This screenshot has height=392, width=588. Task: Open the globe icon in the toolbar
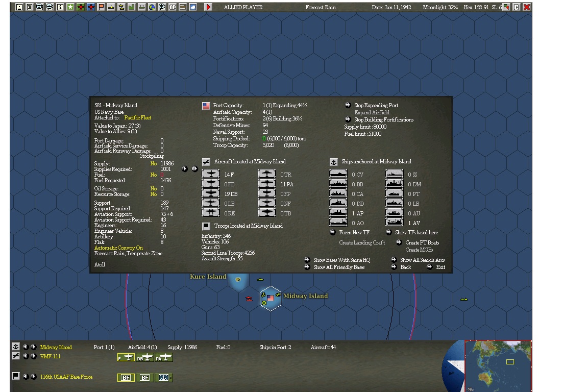152,7
